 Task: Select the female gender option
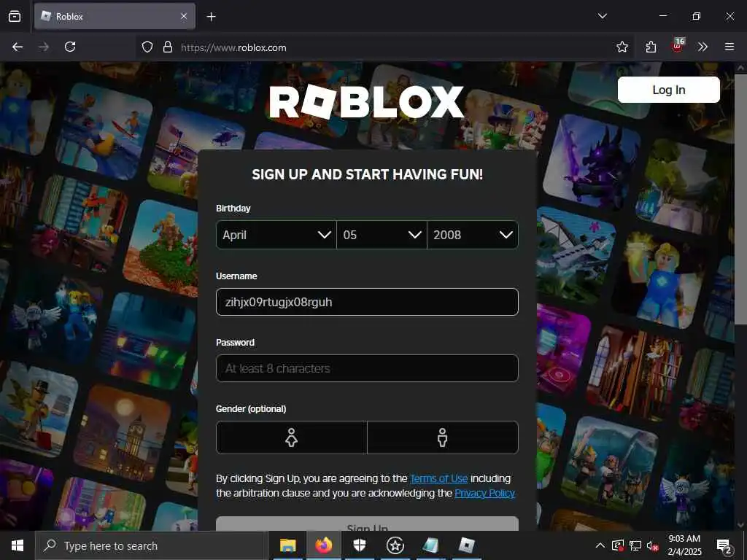tap(292, 437)
